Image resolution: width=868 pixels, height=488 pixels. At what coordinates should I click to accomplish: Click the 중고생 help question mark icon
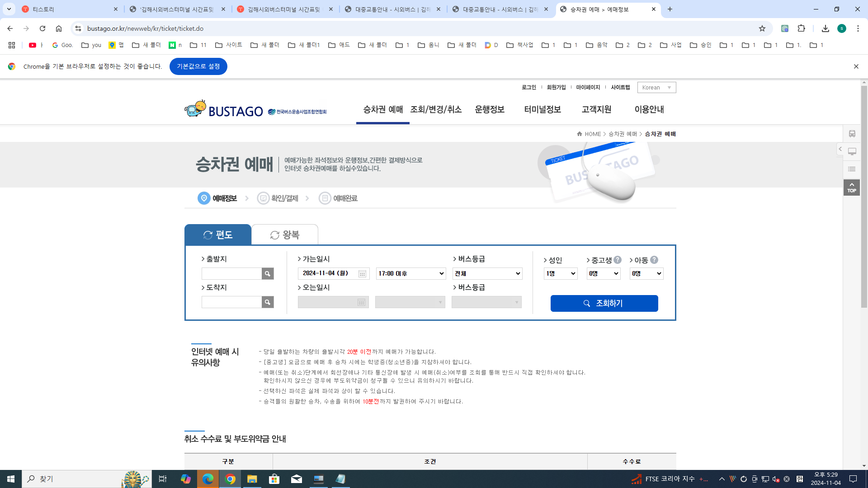tap(618, 260)
